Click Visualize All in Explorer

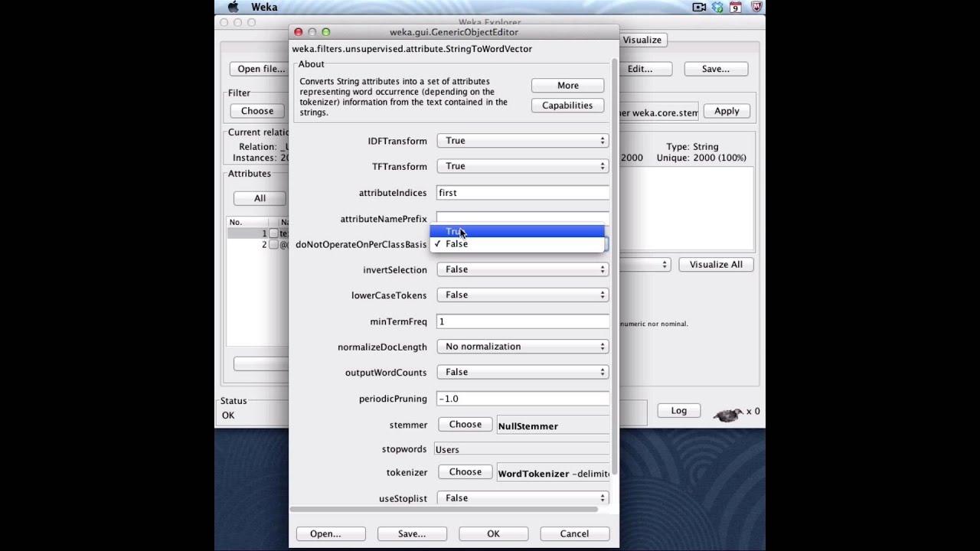point(716,265)
